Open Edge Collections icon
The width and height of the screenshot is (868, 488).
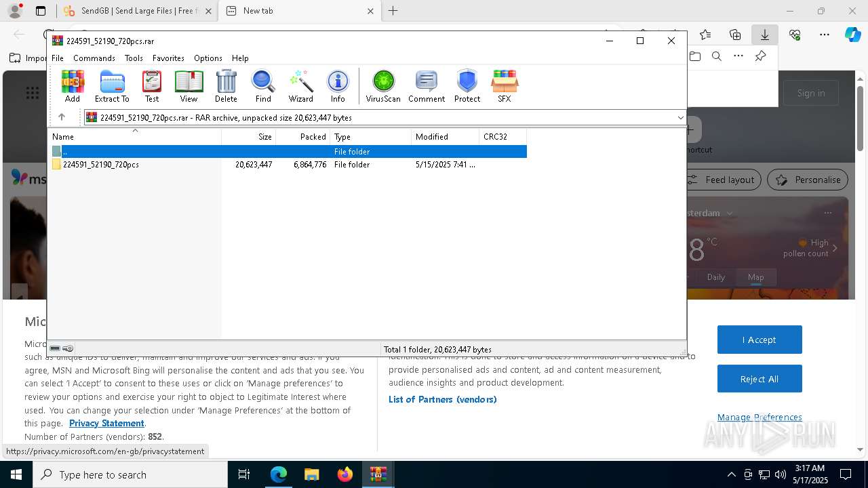[735, 35]
